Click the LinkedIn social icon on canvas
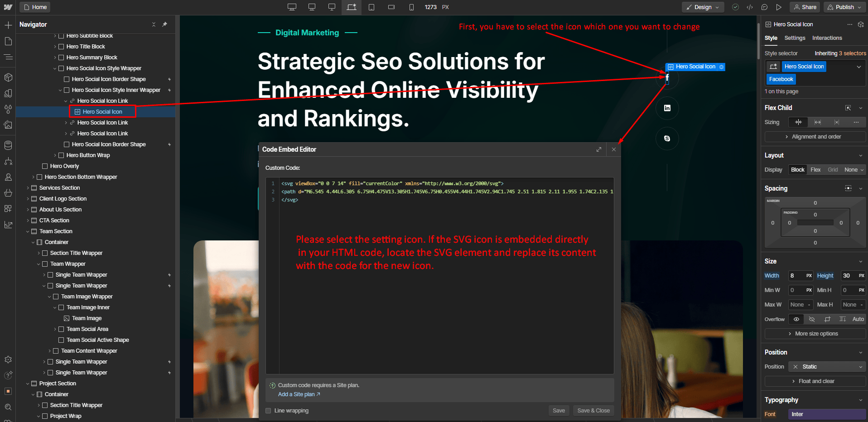Image resolution: width=868 pixels, height=422 pixels. (667, 108)
